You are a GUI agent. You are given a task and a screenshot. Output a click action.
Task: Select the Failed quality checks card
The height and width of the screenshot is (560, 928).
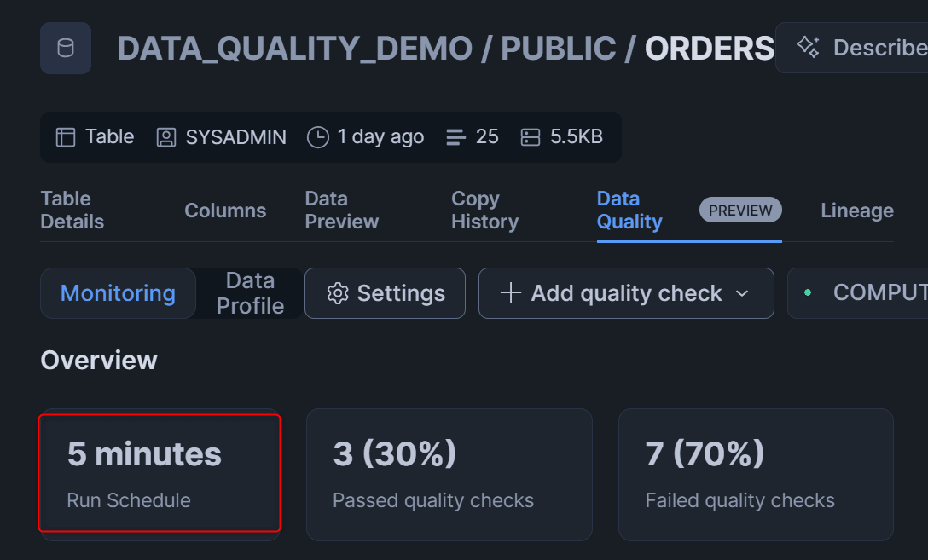756,474
